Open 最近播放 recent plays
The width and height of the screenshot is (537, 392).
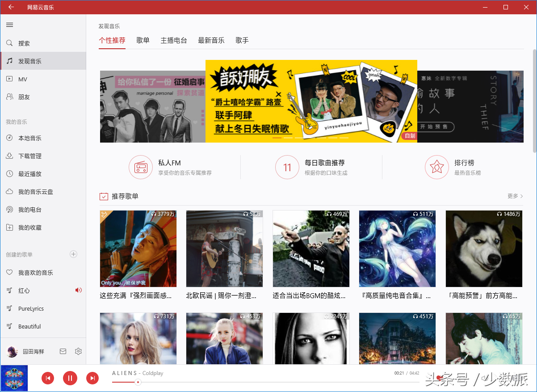tap(43, 174)
